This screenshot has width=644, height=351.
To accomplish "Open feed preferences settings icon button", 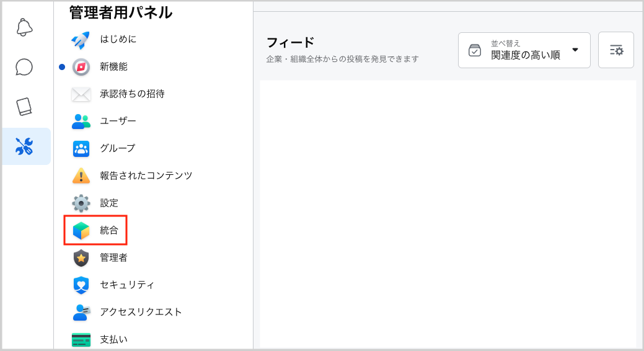I will (x=616, y=50).
